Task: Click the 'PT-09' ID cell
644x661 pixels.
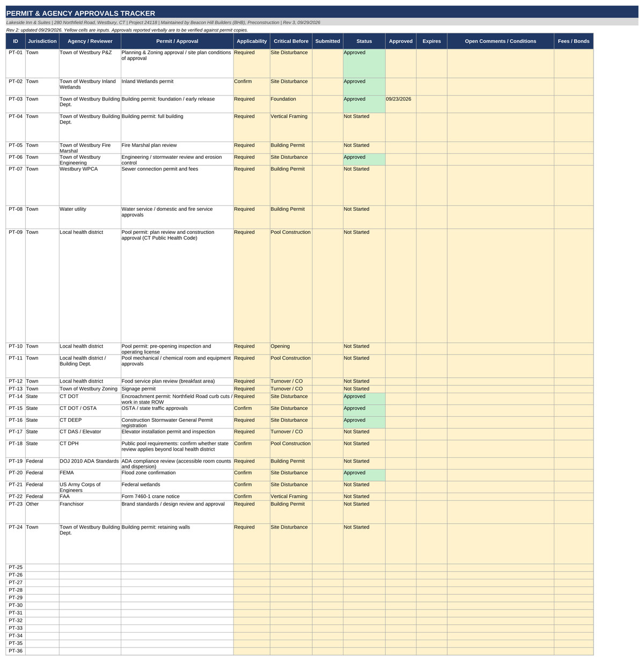Action: click(16, 285)
